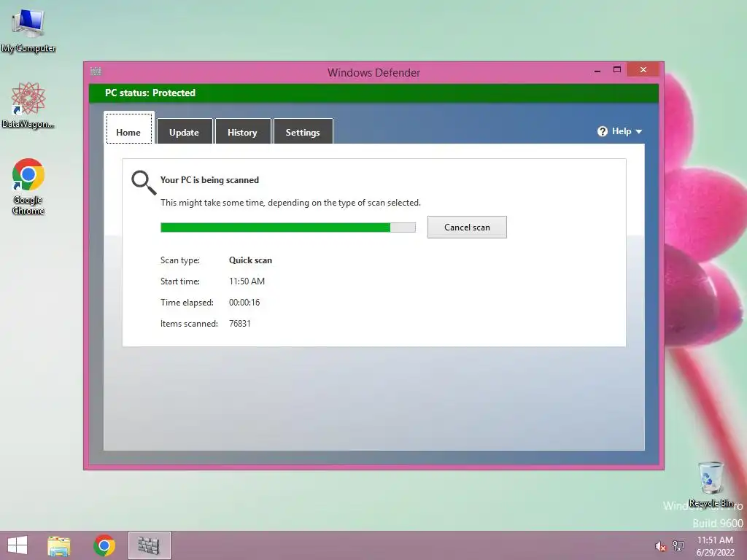Minimize the Windows Defender window
Viewport: 747px width, 560px height.
(597, 71)
